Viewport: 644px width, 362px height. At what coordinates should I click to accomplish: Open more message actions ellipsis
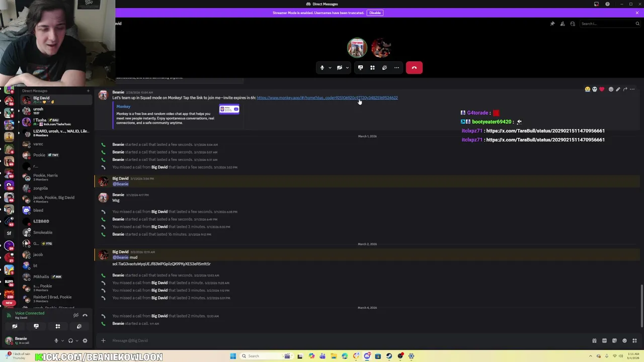[x=632, y=89]
